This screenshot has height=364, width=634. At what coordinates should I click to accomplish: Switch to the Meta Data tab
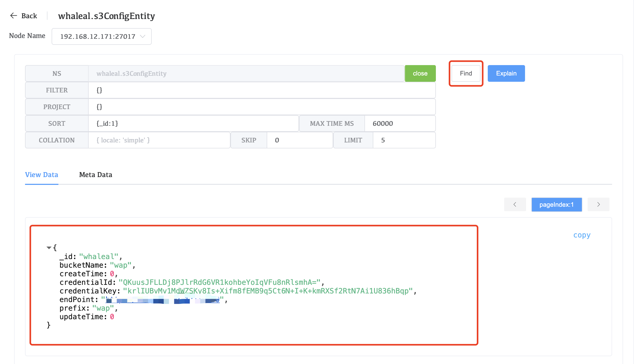coord(96,175)
